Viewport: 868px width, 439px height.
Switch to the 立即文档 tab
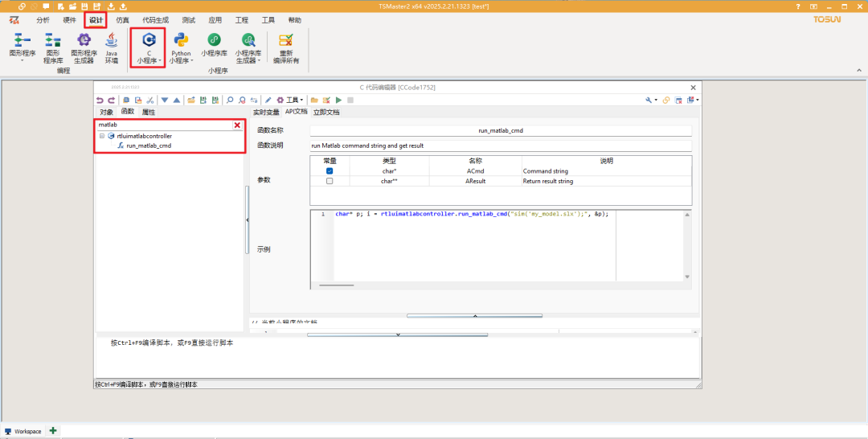(x=326, y=112)
